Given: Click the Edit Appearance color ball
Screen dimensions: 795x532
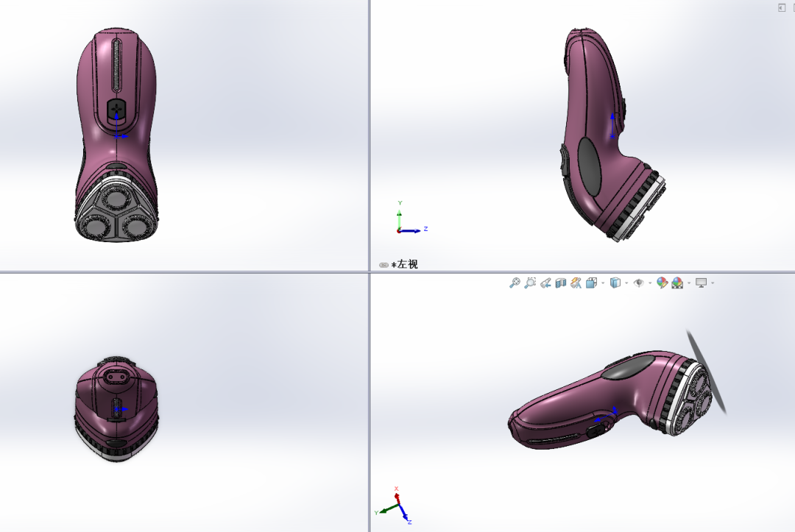Looking at the screenshot, I should [662, 283].
